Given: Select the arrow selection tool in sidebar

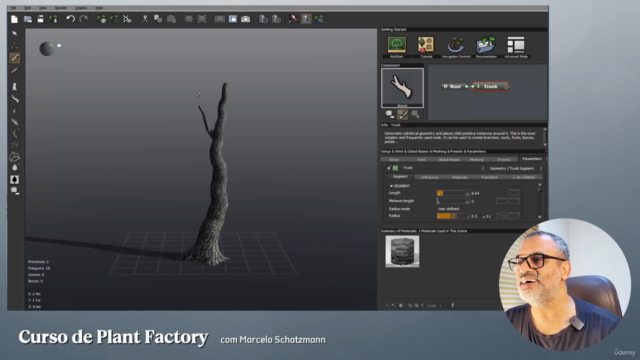Looking at the screenshot, I should pyautogui.click(x=15, y=33).
